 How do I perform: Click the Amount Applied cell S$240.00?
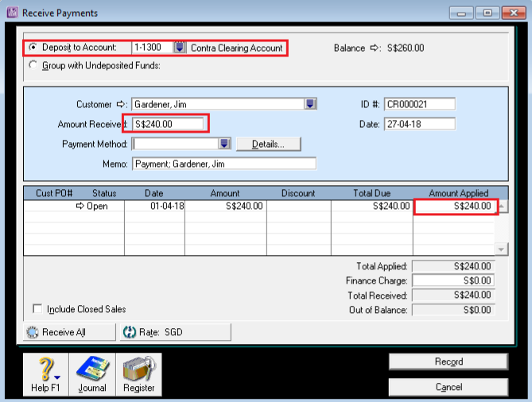456,206
